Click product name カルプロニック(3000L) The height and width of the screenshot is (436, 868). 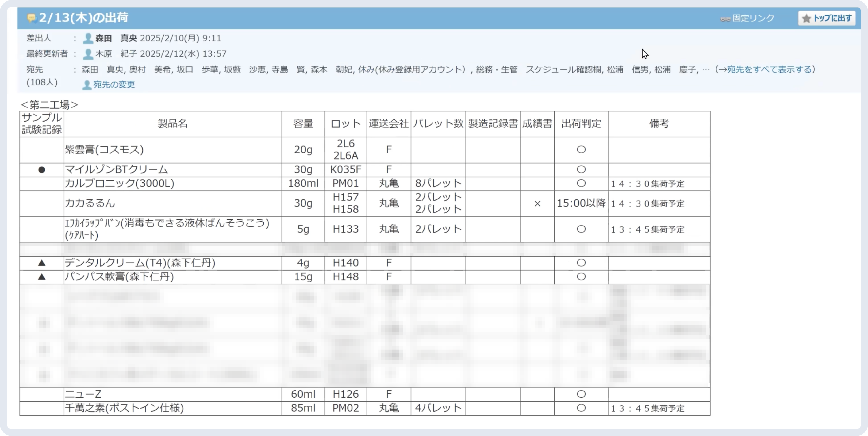[x=120, y=183]
